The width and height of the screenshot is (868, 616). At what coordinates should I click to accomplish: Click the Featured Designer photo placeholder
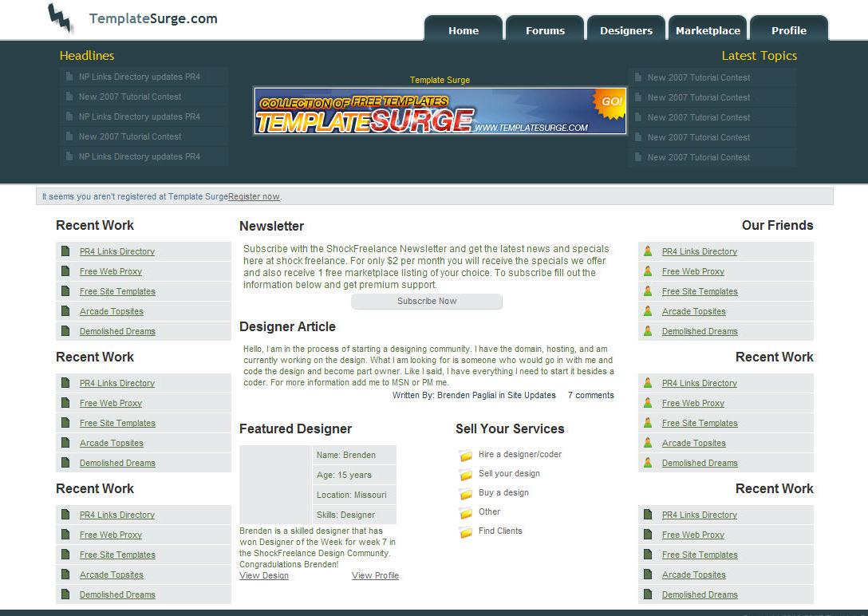click(276, 485)
